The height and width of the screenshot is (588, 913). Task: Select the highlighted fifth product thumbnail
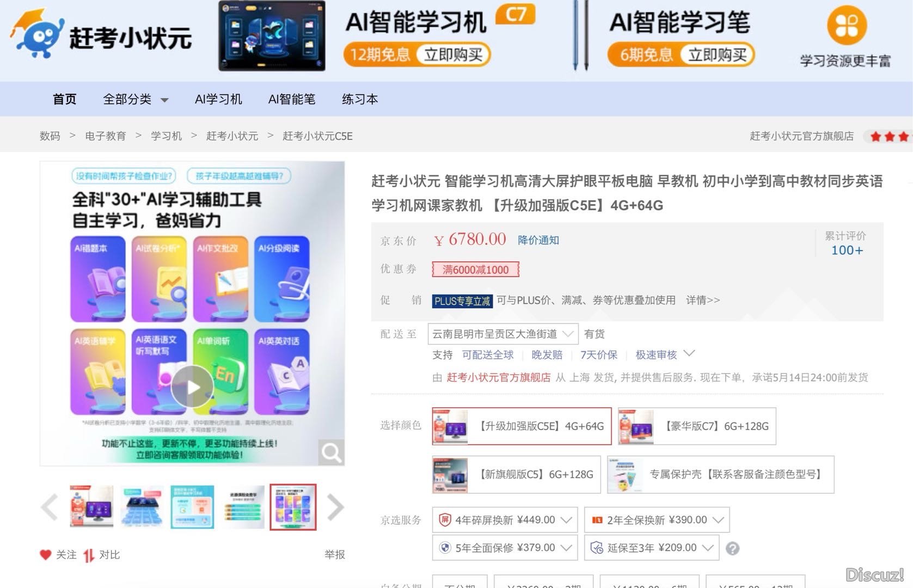293,507
